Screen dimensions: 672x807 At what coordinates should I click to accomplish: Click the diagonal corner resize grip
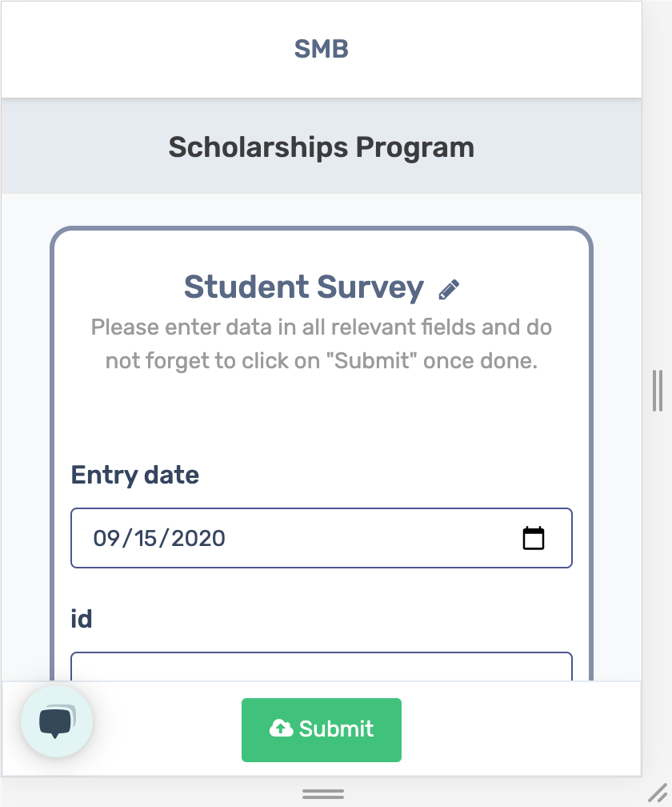pos(658,793)
